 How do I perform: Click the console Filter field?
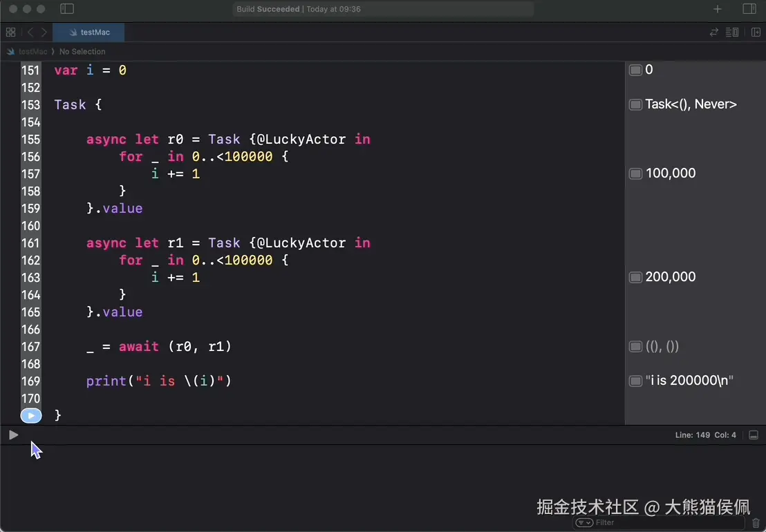pyautogui.click(x=659, y=523)
